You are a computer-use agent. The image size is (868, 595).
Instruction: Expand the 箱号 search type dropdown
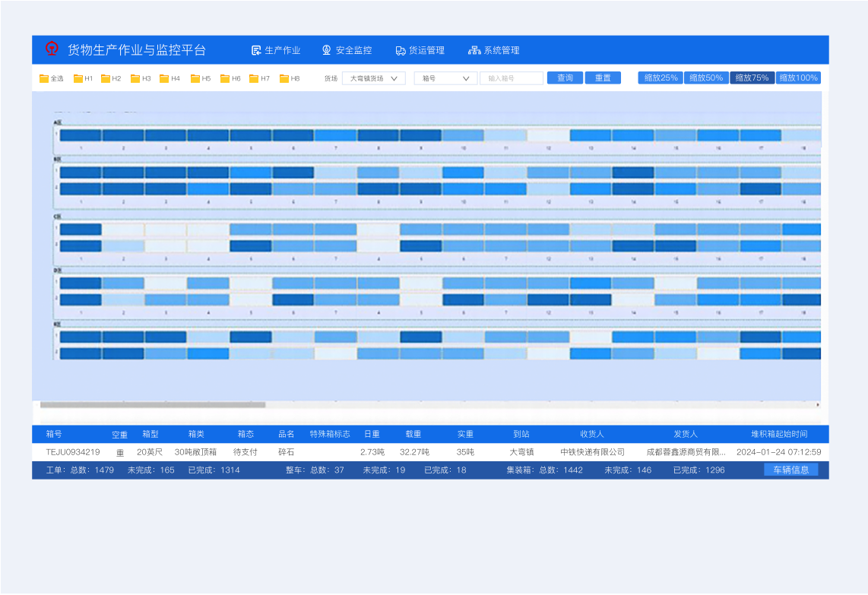445,78
